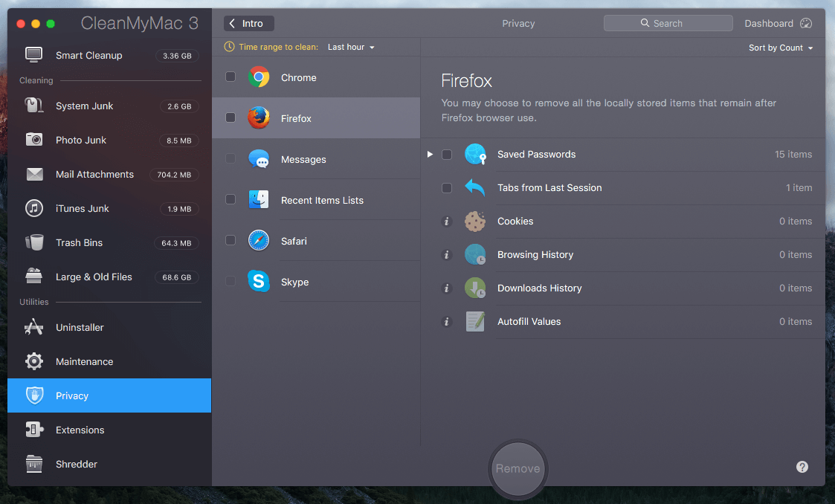Click the Autofill Values notepad icon
835x504 pixels.
(x=475, y=321)
